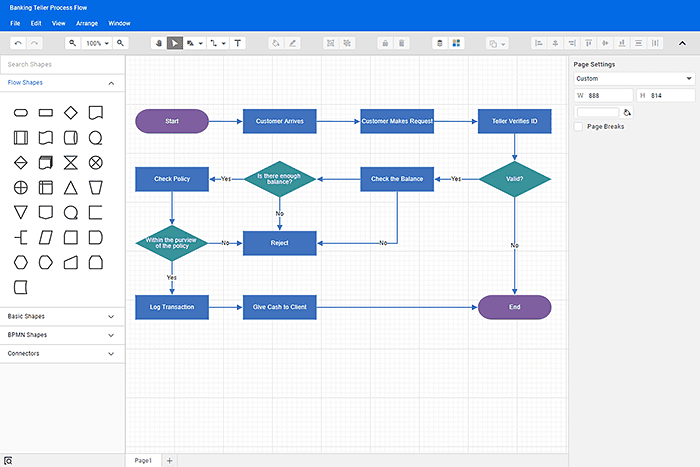700x467 pixels.
Task: Click the Delete trash icon
Action: pyautogui.click(x=401, y=43)
